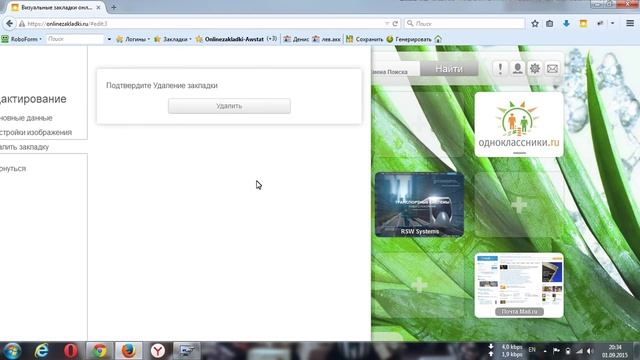Switch to Firefox in taskbar
640x360 pixels.
tap(129, 351)
